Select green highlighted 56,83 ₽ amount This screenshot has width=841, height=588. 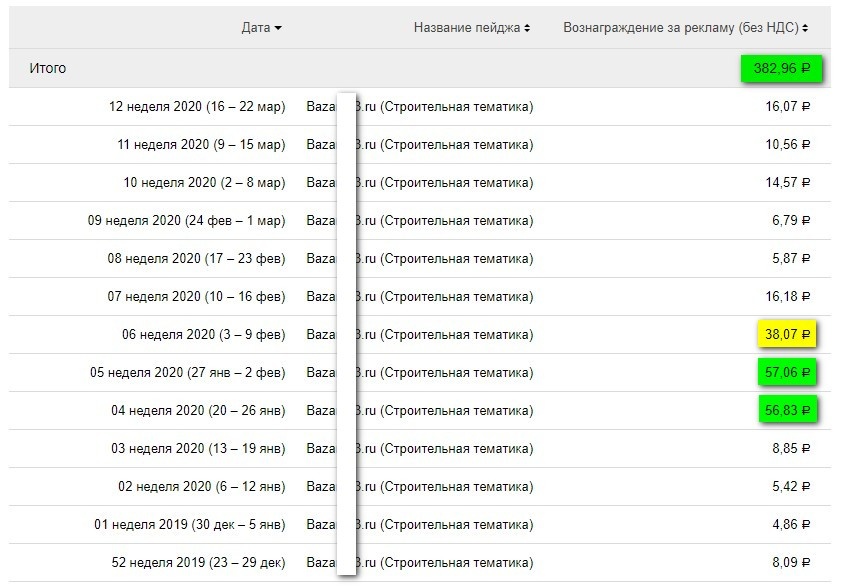point(787,410)
